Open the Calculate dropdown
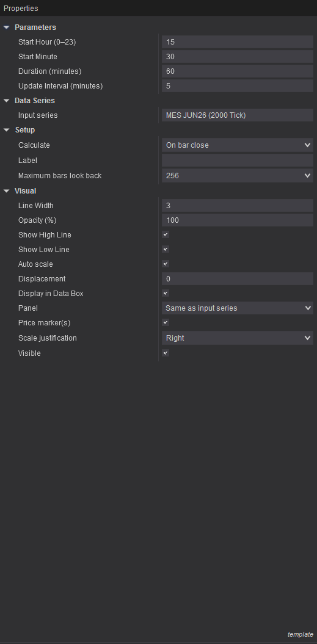317x644 pixels. (x=238, y=145)
